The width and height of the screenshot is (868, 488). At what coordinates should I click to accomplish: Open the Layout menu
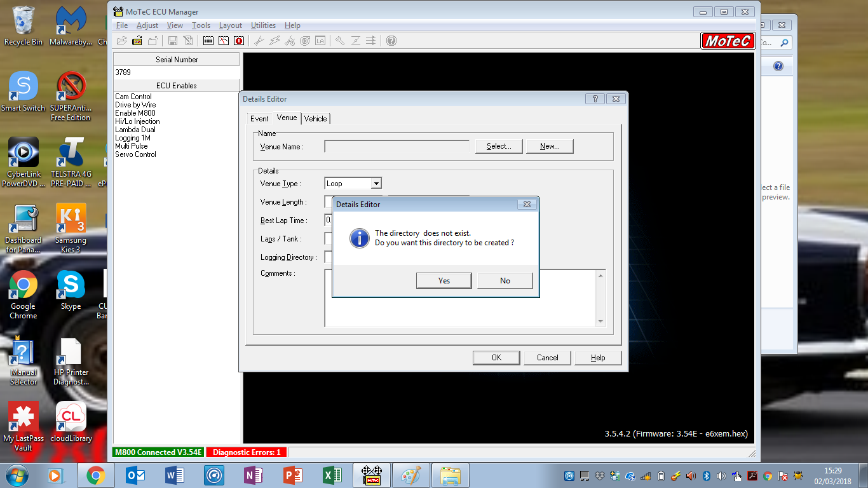(230, 25)
